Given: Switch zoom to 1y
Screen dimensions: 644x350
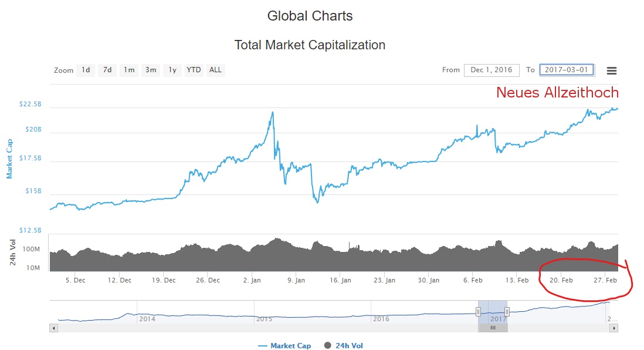Looking at the screenshot, I should (172, 70).
